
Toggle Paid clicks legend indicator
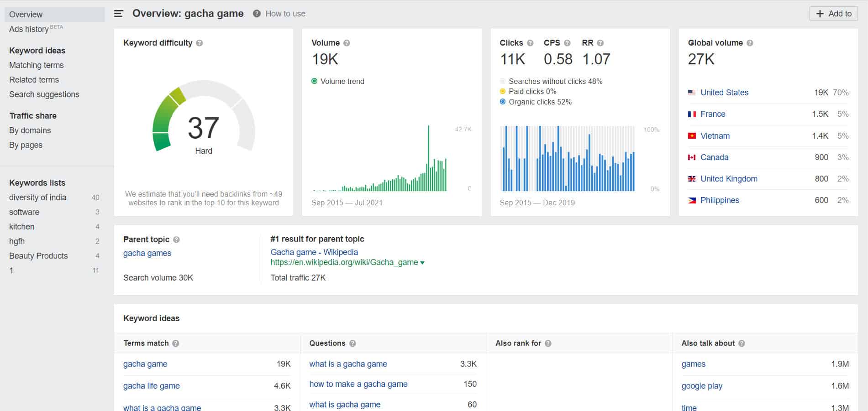pos(503,91)
